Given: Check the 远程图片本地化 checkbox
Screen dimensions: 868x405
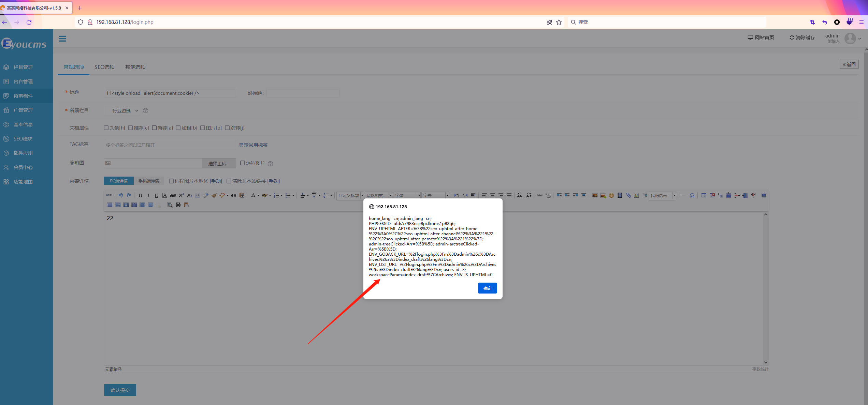Looking at the screenshot, I should coord(171,181).
